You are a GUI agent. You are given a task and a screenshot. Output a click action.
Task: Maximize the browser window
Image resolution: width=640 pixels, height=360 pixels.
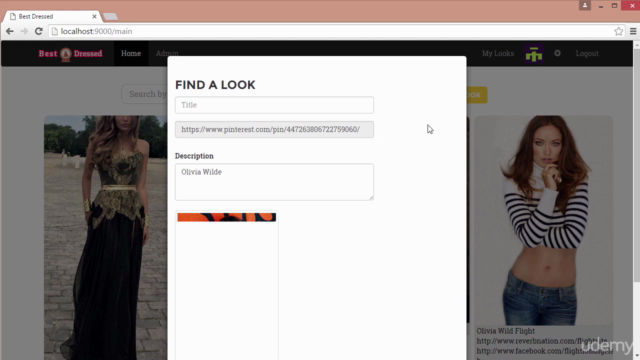(614, 5)
